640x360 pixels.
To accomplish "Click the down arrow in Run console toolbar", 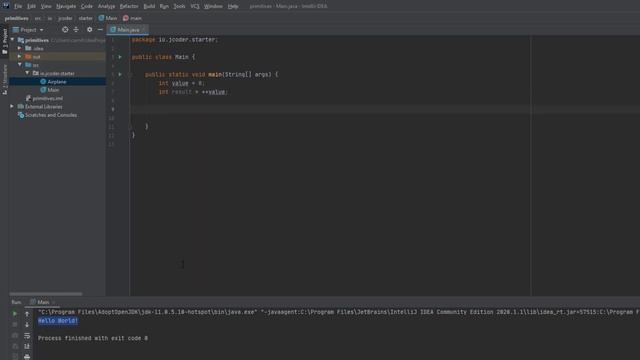I will tap(27, 324).
